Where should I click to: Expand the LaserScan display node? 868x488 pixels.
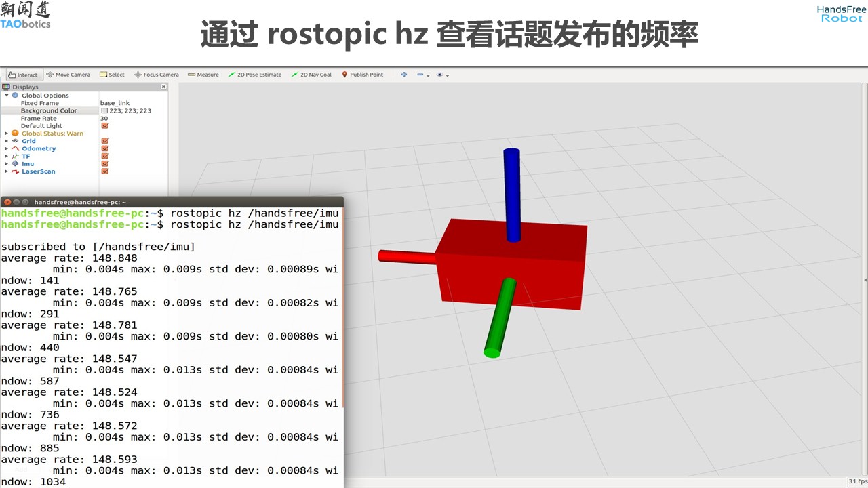[7, 171]
